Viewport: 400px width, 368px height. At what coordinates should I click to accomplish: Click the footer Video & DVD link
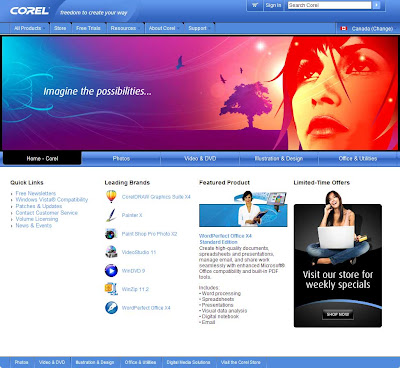coord(52,362)
